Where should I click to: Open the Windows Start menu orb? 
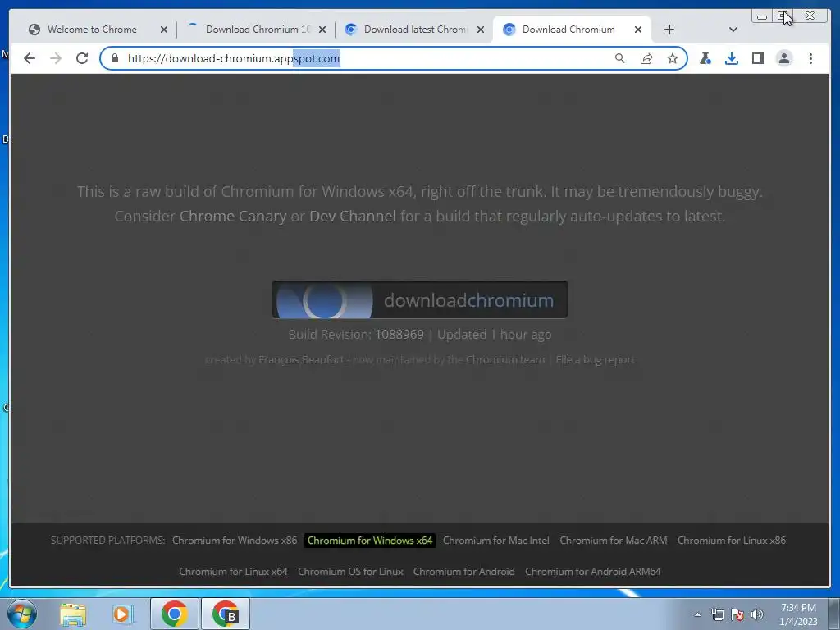coord(22,614)
